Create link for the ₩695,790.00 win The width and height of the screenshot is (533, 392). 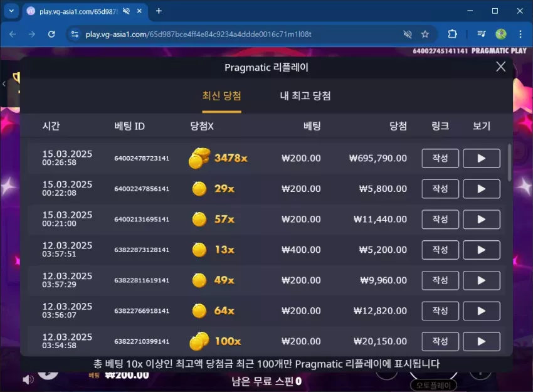(440, 158)
